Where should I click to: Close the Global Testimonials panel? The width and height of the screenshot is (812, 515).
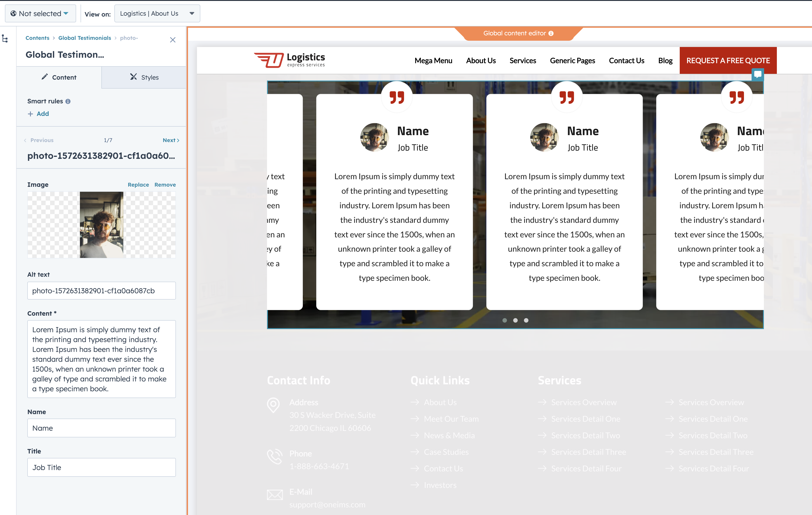173,40
